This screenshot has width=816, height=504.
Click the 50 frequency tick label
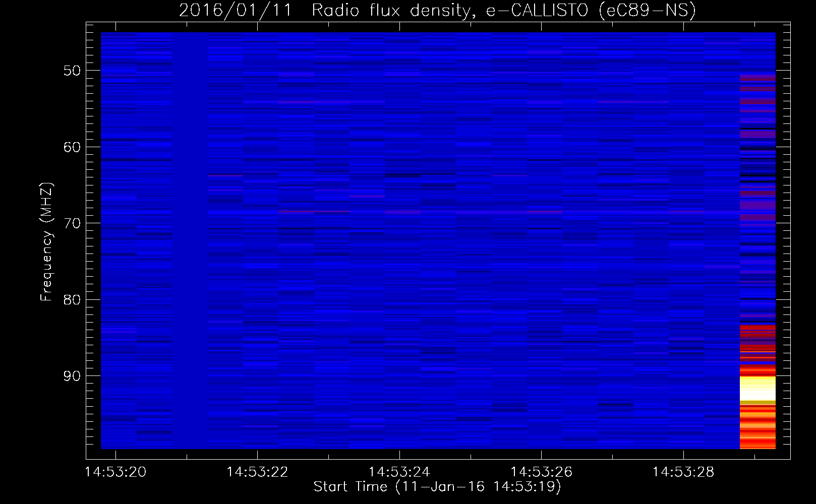(72, 71)
